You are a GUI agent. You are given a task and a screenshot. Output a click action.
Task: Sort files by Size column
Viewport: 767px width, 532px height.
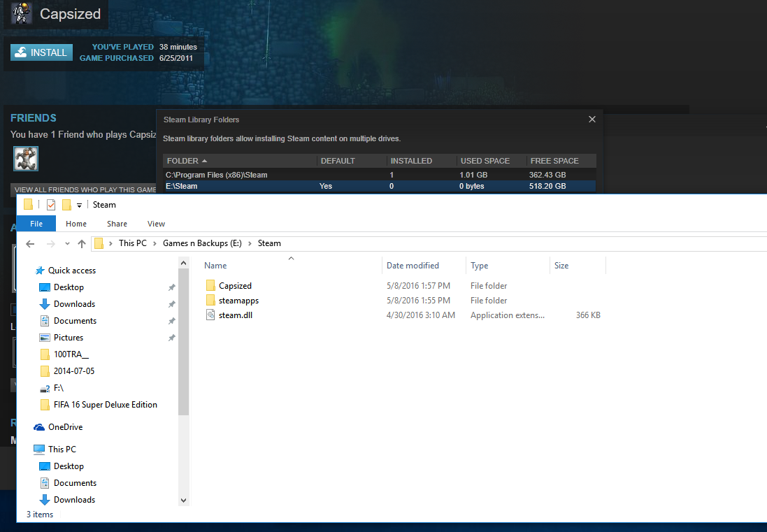click(578, 266)
